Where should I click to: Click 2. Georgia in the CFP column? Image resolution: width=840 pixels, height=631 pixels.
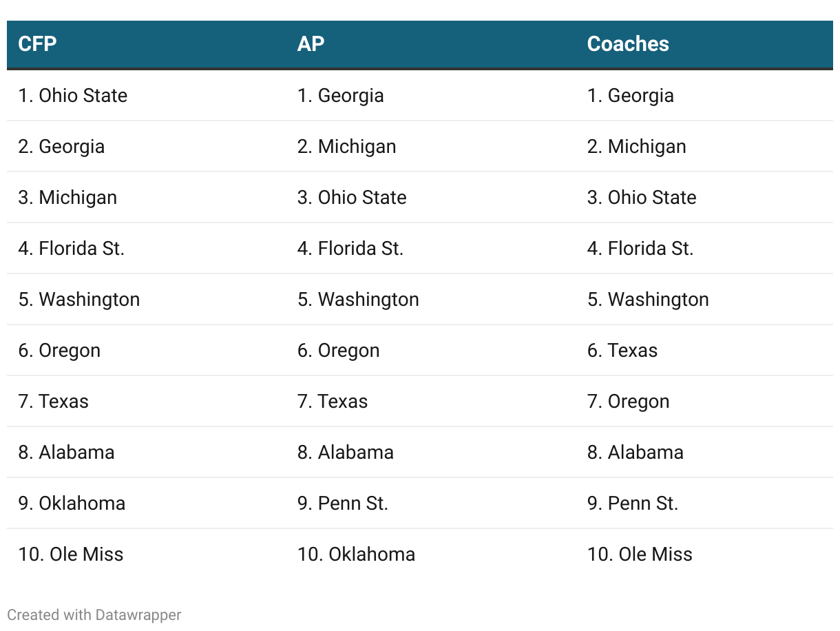point(62,146)
